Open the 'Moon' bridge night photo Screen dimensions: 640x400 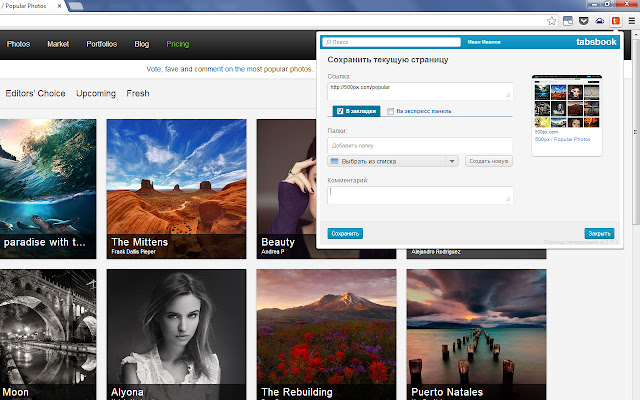pyautogui.click(x=48, y=334)
